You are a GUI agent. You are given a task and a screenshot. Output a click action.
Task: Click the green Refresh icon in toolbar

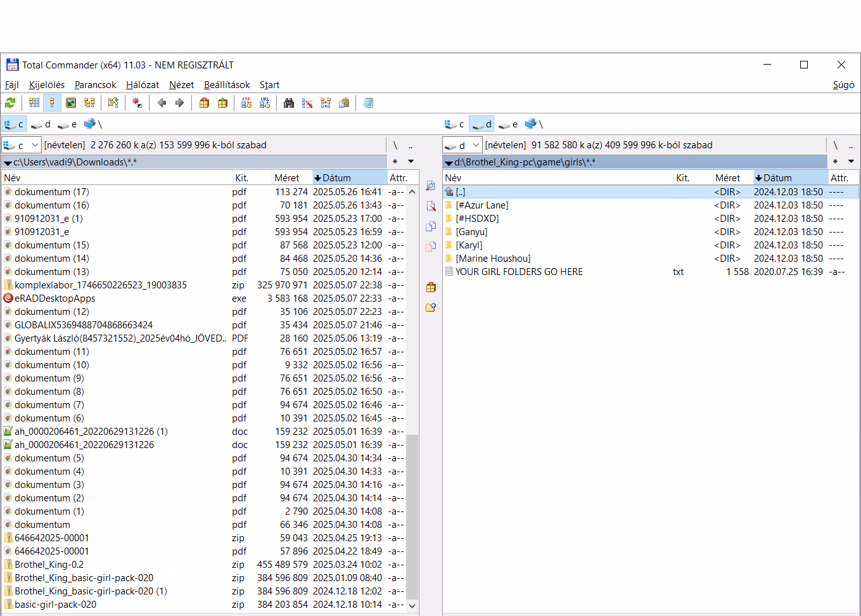10,103
